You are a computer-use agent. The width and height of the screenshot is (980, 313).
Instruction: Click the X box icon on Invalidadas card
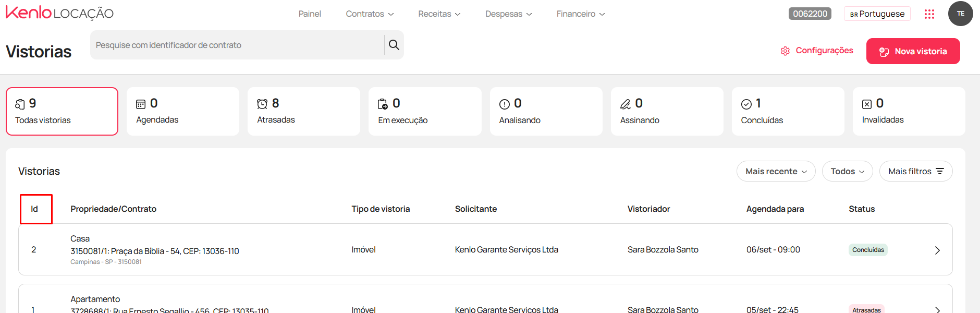coord(867,104)
